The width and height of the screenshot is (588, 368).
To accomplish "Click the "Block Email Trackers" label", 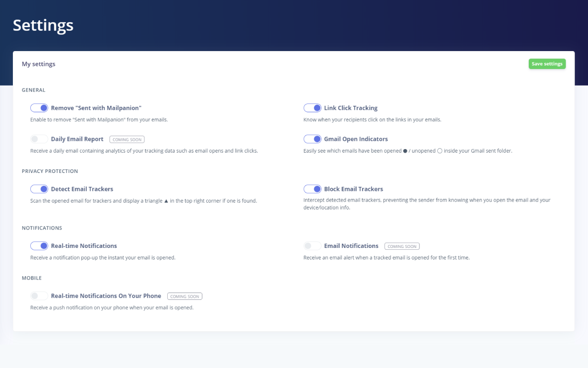I will 354,189.
